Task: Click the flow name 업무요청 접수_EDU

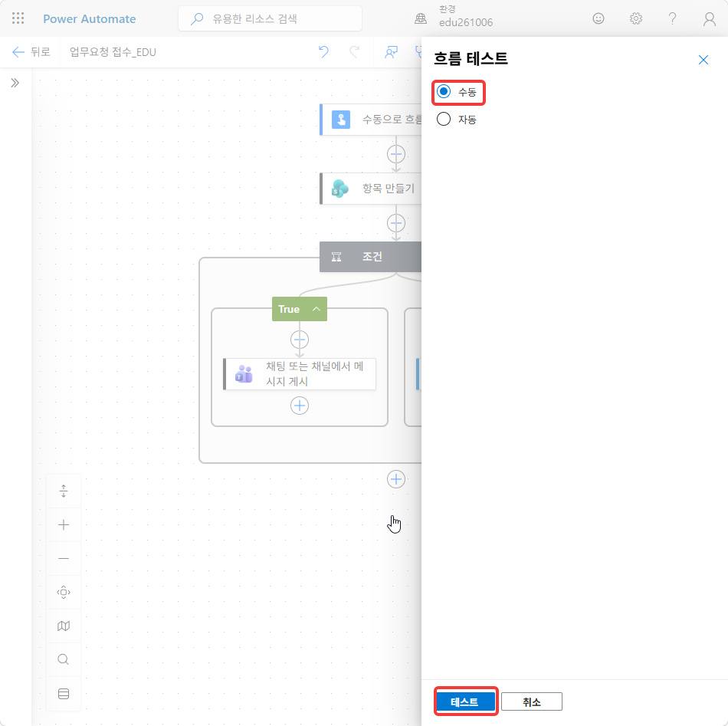Action: tap(113, 52)
